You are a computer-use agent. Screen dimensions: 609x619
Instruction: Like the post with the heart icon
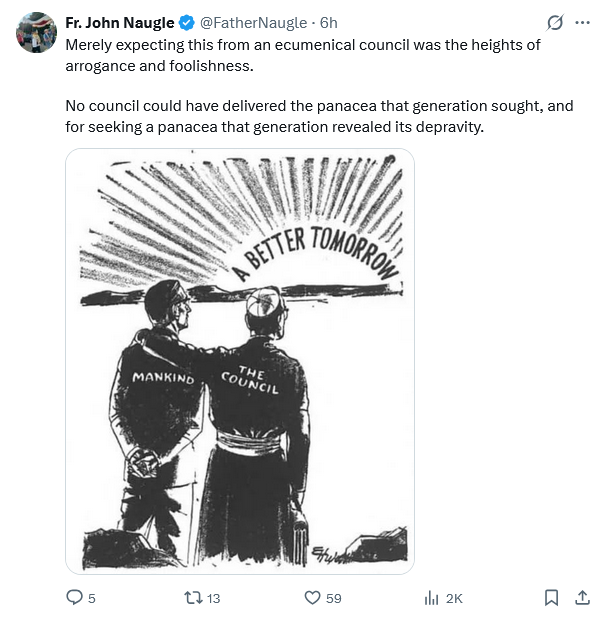(312, 598)
